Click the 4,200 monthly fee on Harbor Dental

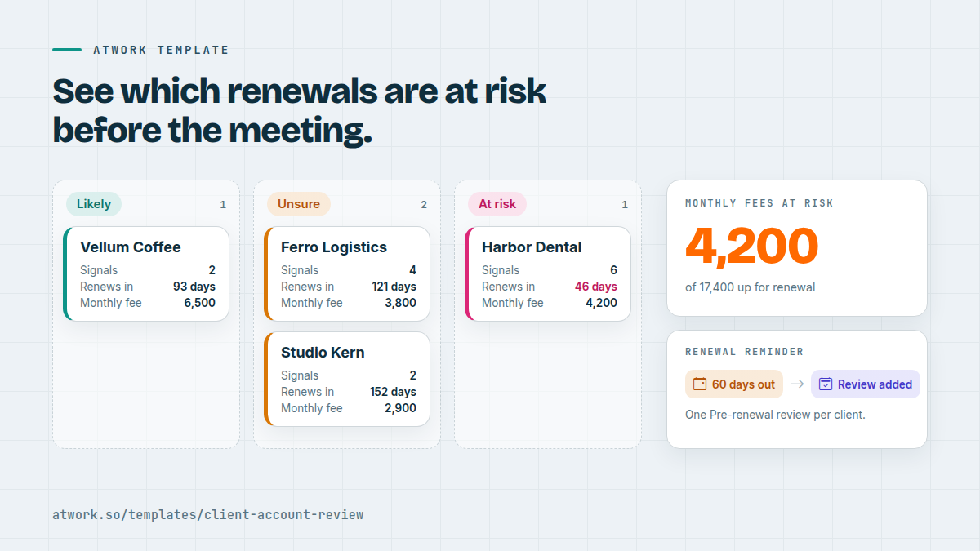click(602, 303)
